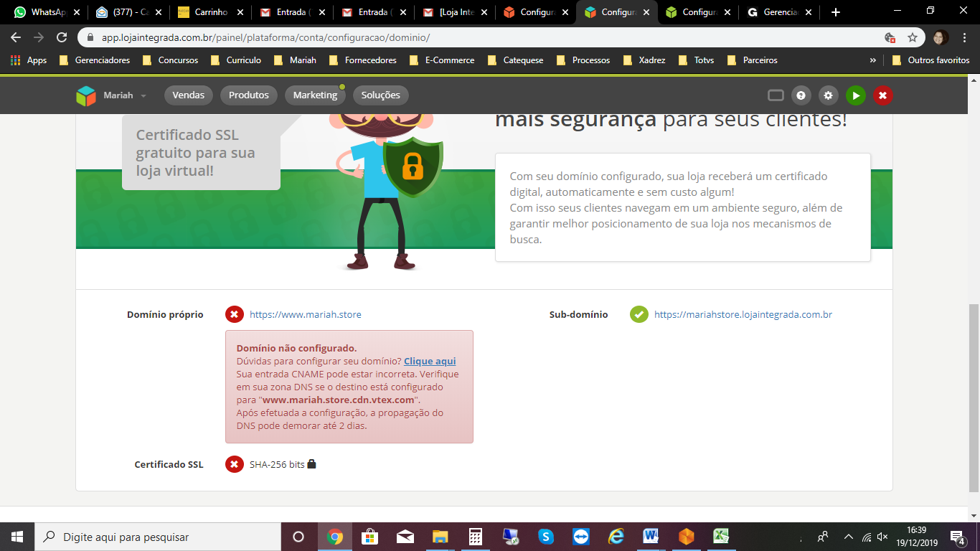Click the browser address bar URL

(x=265, y=37)
